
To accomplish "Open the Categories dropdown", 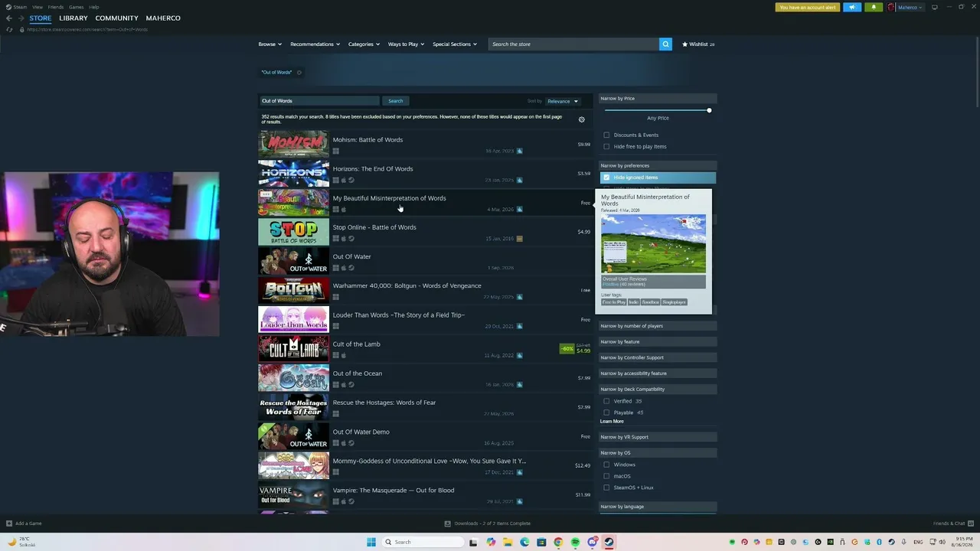I will coord(364,44).
